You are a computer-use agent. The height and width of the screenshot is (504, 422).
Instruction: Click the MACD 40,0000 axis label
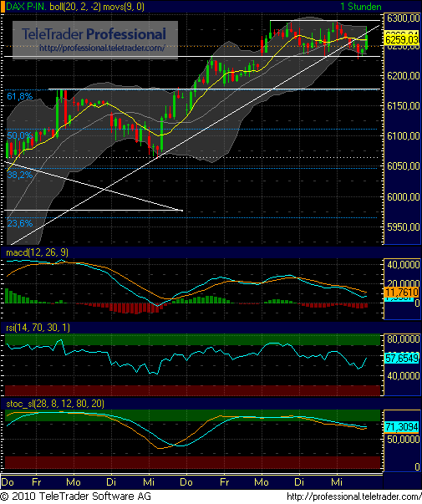point(403,264)
